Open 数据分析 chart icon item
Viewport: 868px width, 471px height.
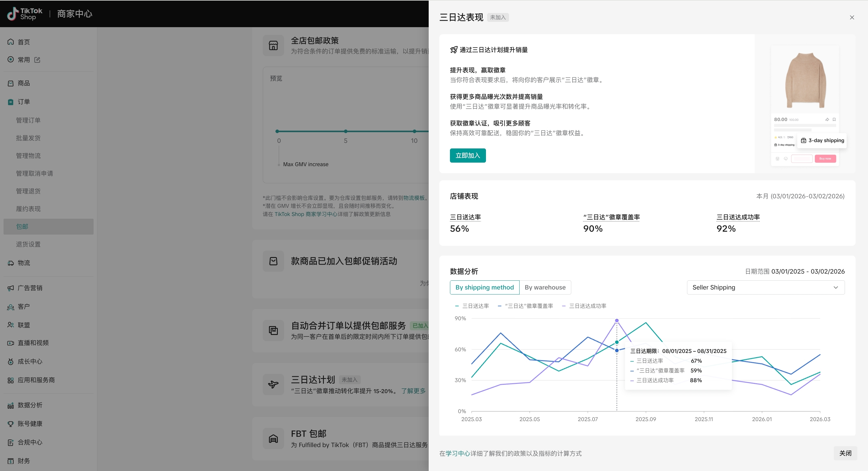tap(11, 405)
